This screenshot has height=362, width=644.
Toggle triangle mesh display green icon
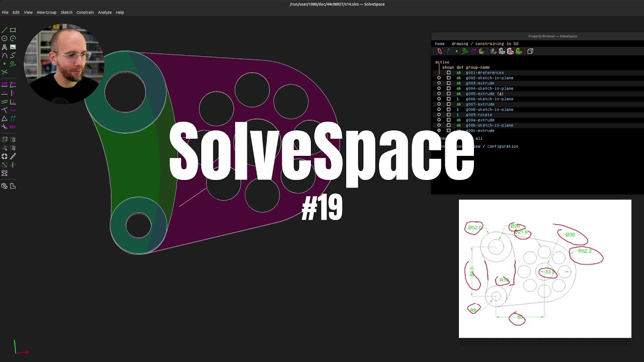click(519, 51)
